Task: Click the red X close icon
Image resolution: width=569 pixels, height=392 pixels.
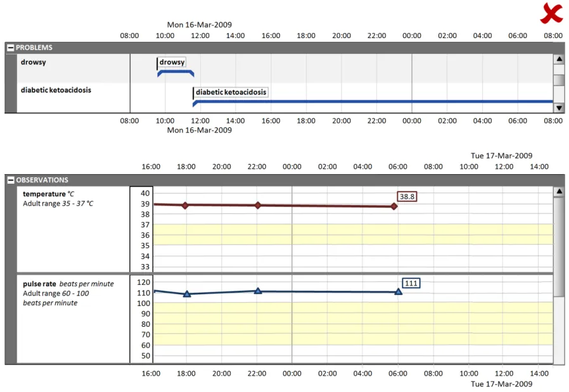Action: pos(551,13)
